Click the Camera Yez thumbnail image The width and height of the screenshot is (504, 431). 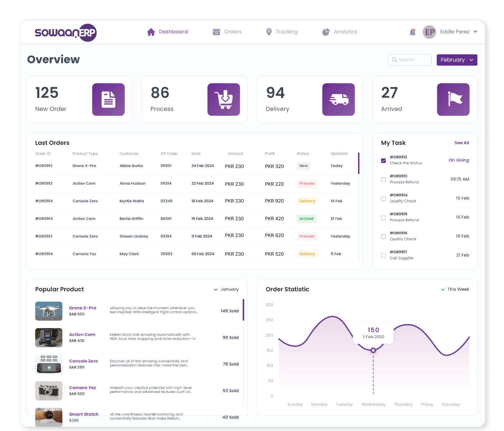tap(49, 391)
